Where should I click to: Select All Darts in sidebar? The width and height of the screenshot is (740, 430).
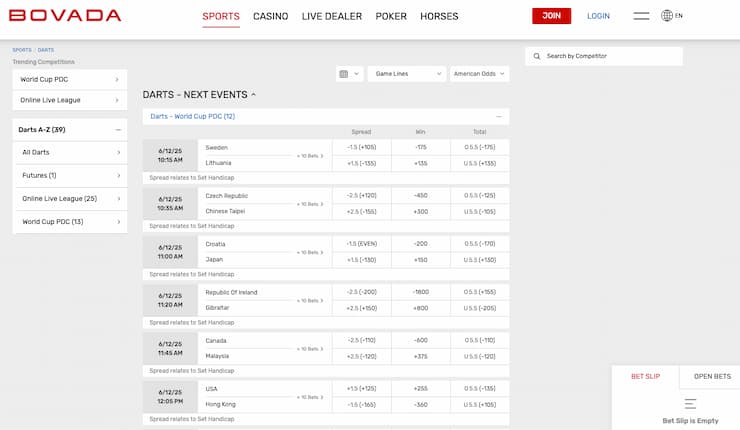point(71,152)
